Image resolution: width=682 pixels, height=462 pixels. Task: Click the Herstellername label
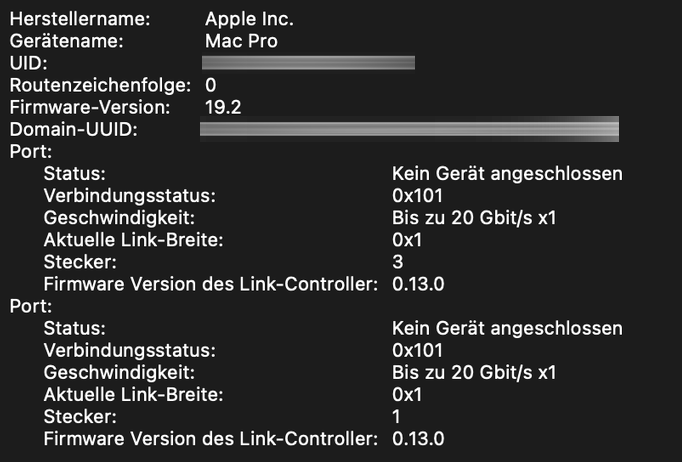(x=80, y=19)
